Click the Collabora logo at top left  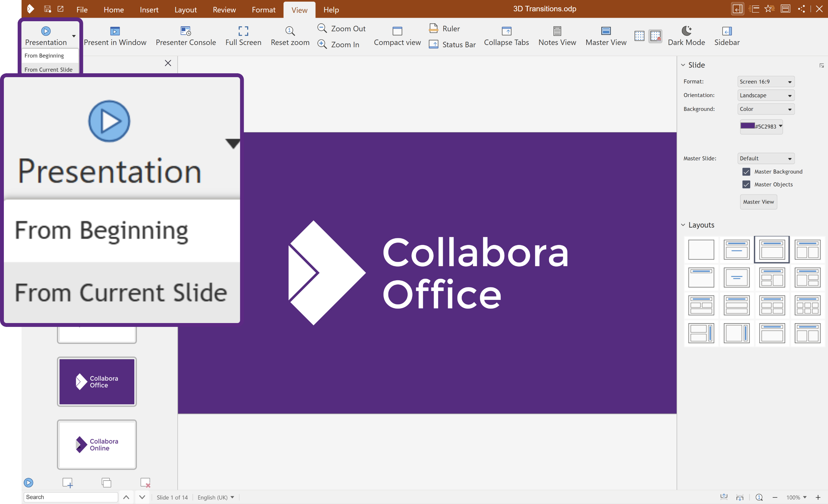click(x=30, y=9)
